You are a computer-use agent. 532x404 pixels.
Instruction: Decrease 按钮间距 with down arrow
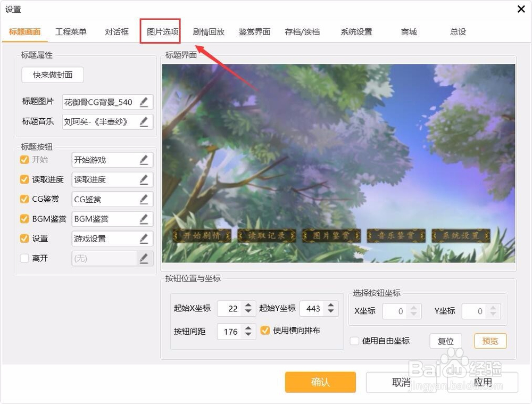click(x=248, y=334)
